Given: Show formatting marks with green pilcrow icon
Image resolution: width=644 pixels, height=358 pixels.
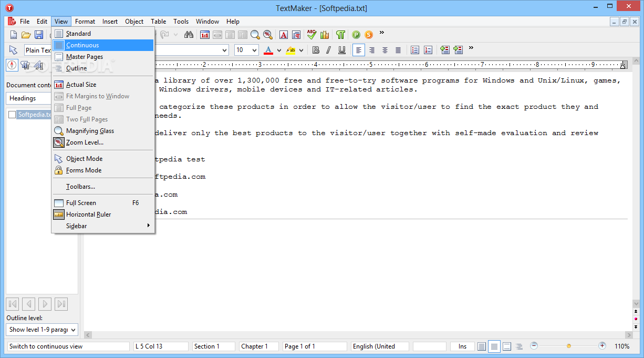Looking at the screenshot, I should (x=340, y=35).
